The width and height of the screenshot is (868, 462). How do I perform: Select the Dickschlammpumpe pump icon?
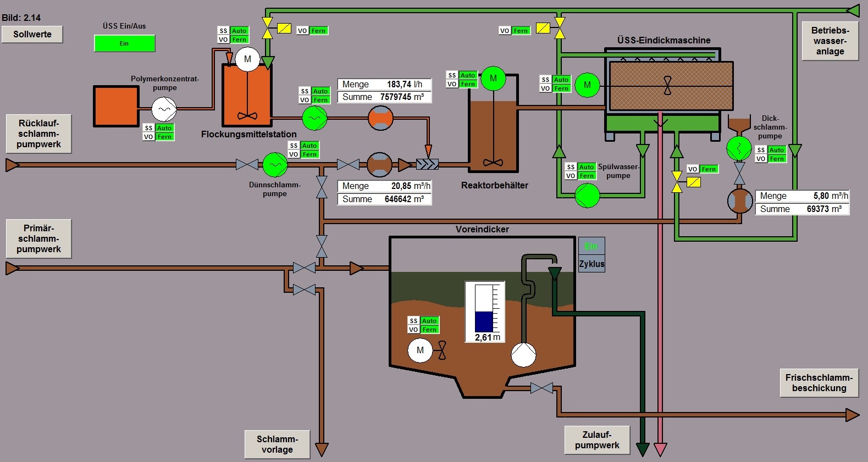[x=739, y=148]
